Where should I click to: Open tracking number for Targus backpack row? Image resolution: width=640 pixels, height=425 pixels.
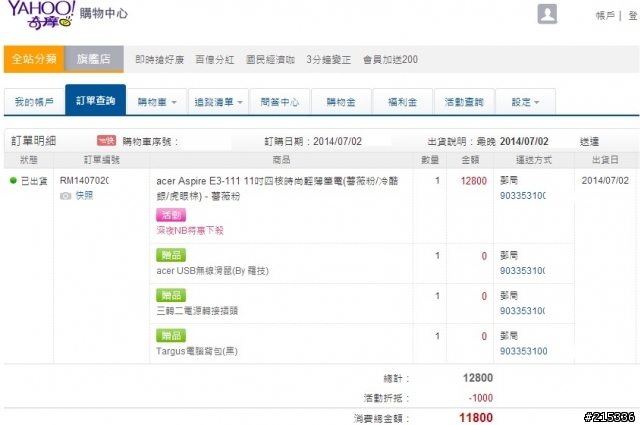(523, 351)
